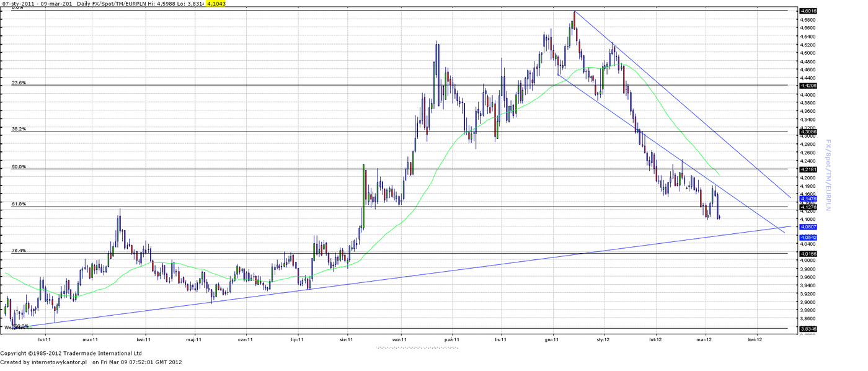The image size is (868, 371).
Task: Click the 4,3086 price level tag
Action: tap(808, 132)
